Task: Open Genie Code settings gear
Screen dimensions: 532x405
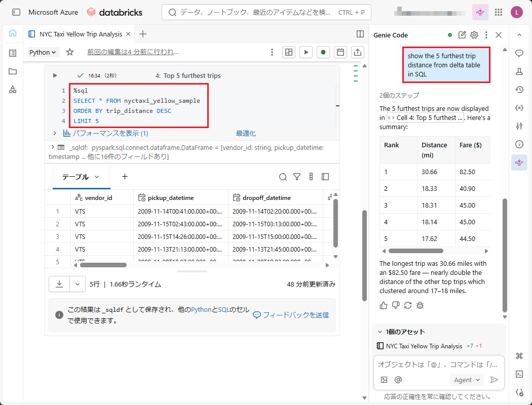Action: 474,35
